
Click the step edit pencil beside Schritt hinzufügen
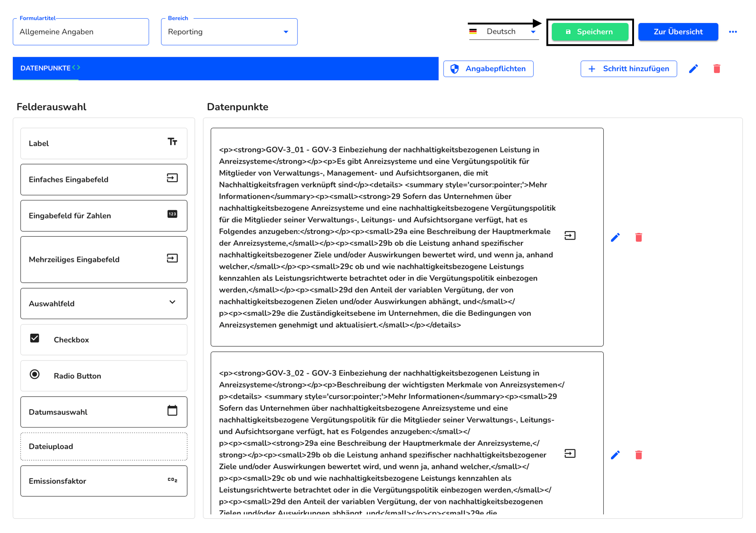(693, 69)
